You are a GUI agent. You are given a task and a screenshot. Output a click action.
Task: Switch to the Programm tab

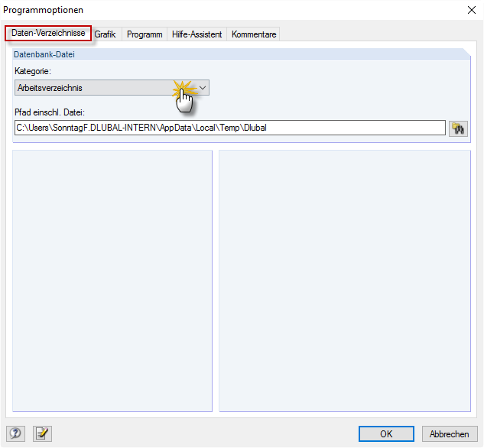tap(145, 34)
